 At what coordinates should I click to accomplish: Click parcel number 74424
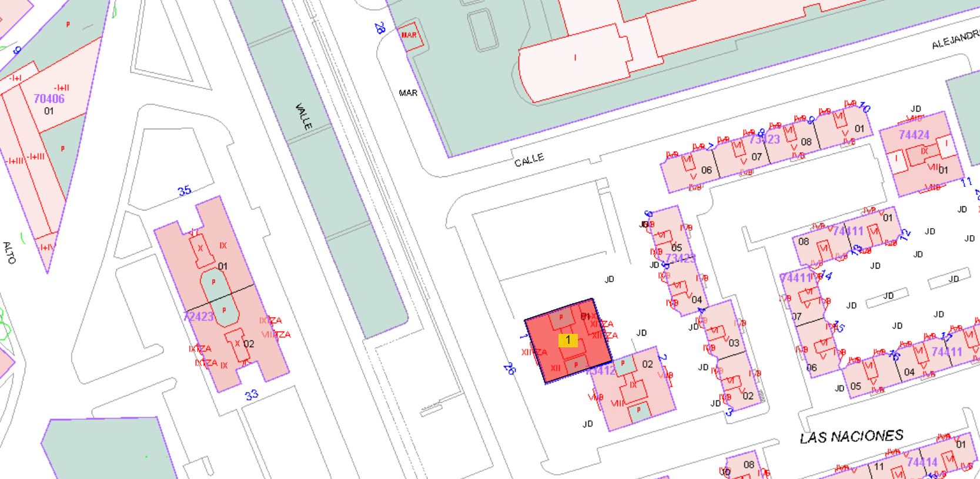click(914, 135)
